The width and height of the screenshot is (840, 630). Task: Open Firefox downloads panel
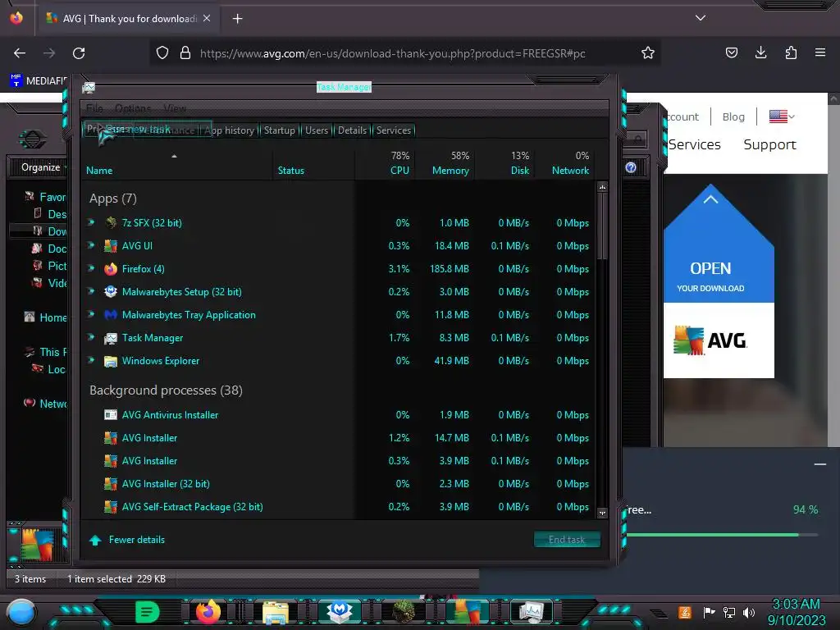[x=760, y=52]
